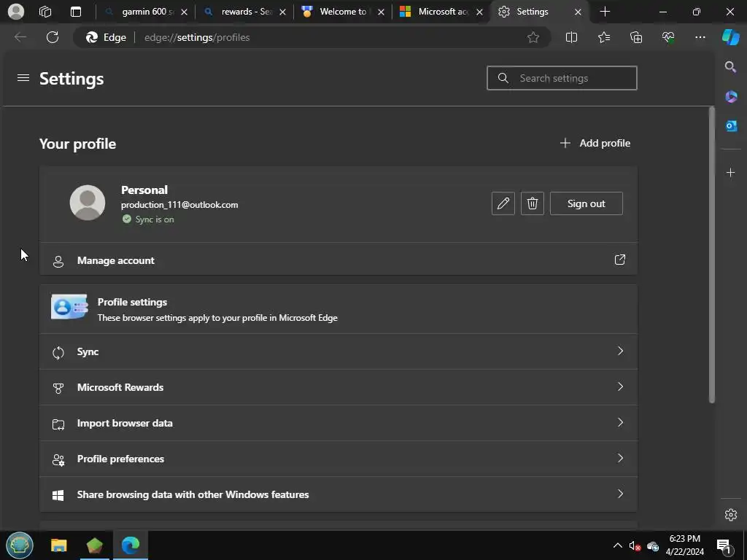
Task: Click the Personal profile avatar picture
Action: pos(88,203)
